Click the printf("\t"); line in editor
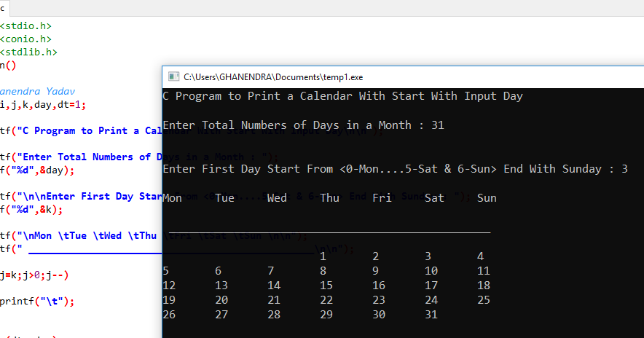Viewport: 644px width, 338px height. [37, 302]
